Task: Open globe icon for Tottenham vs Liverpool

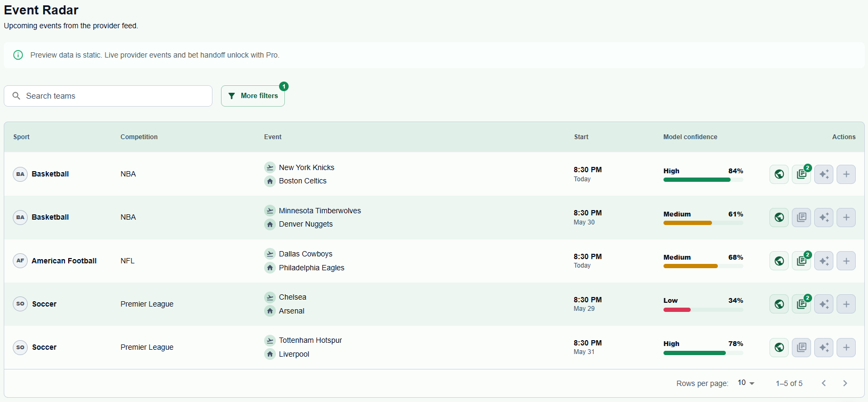Action: tap(779, 348)
